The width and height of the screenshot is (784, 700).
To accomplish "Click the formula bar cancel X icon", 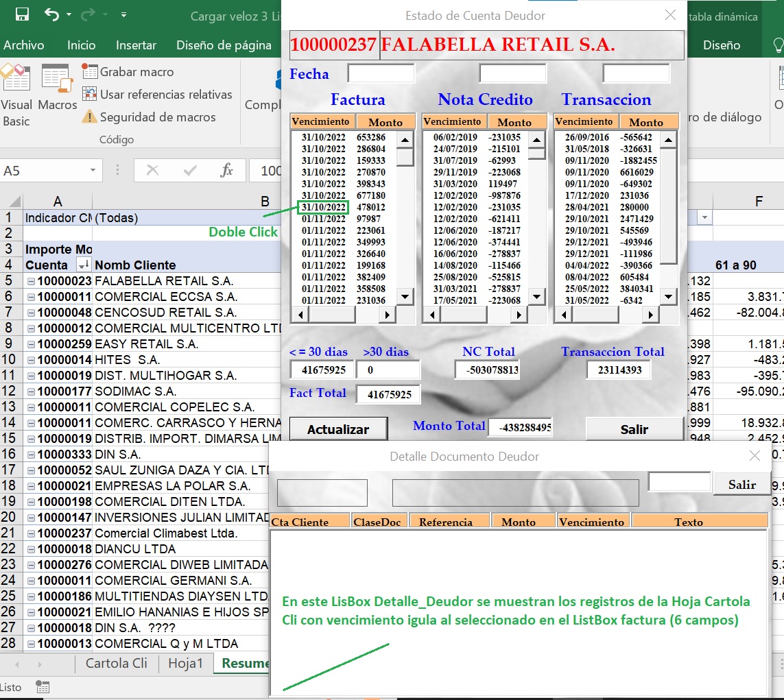I will coord(152,171).
